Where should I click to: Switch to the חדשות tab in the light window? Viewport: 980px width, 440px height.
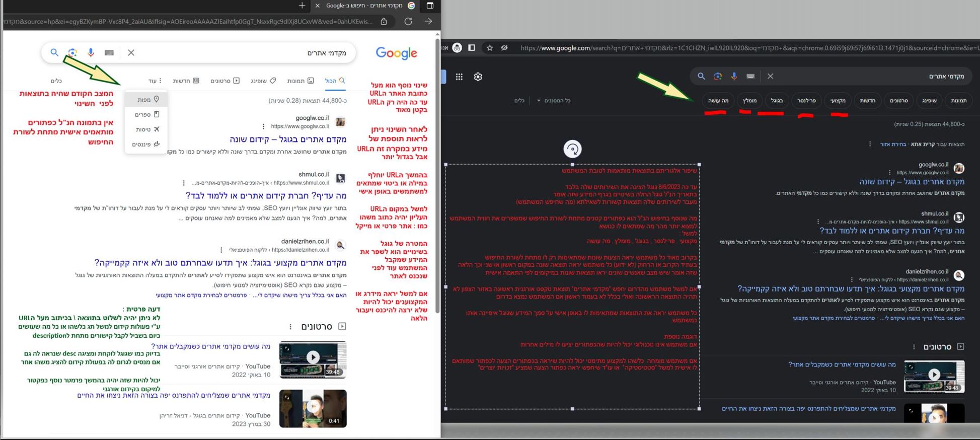[x=186, y=81]
